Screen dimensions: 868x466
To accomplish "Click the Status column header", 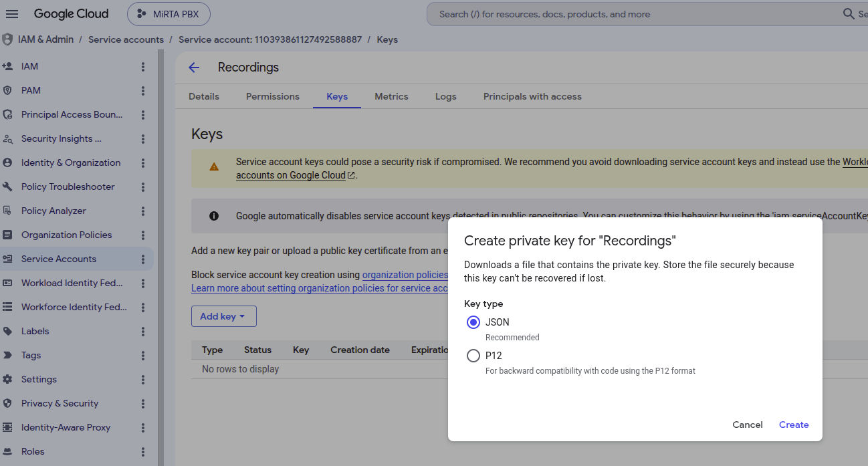I will click(257, 350).
